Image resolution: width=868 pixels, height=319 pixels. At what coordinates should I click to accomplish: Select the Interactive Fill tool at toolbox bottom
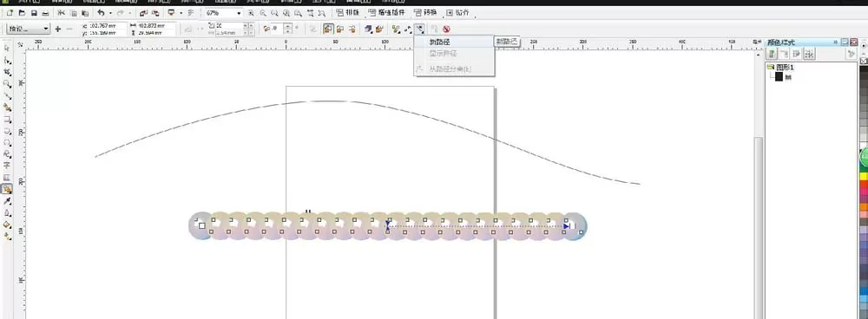pos(7,236)
